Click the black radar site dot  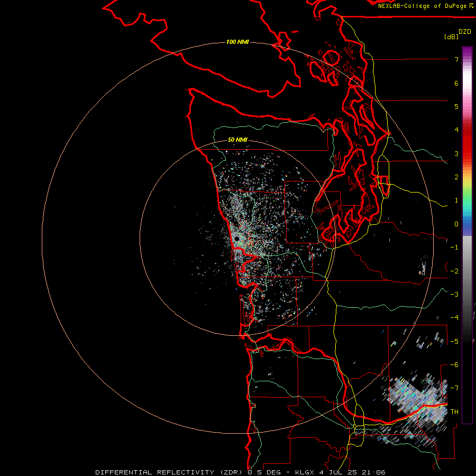(x=237, y=239)
